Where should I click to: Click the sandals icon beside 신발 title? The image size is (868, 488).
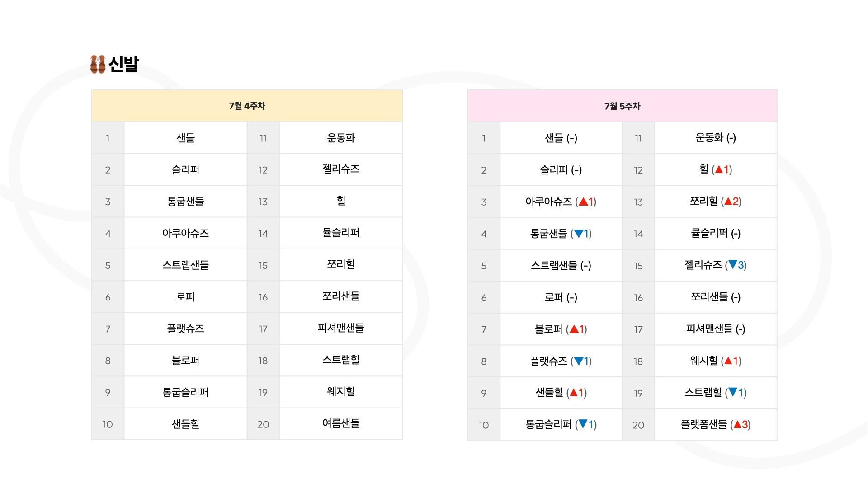(98, 64)
